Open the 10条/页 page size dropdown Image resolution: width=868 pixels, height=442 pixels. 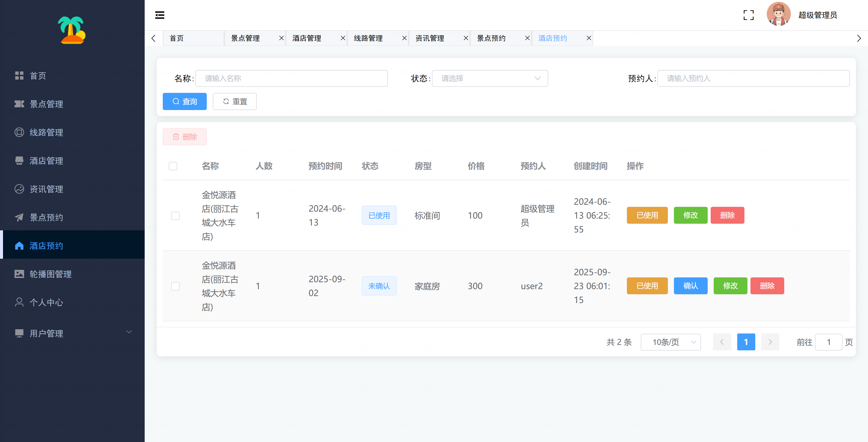pos(670,342)
